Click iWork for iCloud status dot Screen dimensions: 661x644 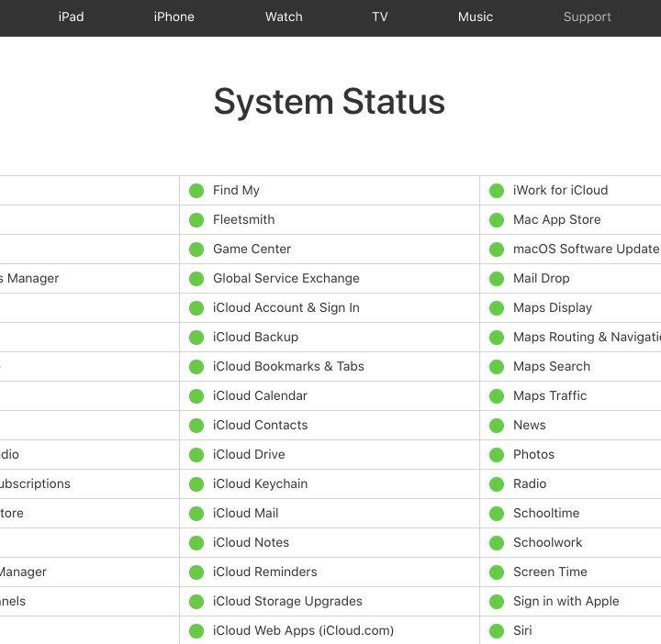[497, 191]
